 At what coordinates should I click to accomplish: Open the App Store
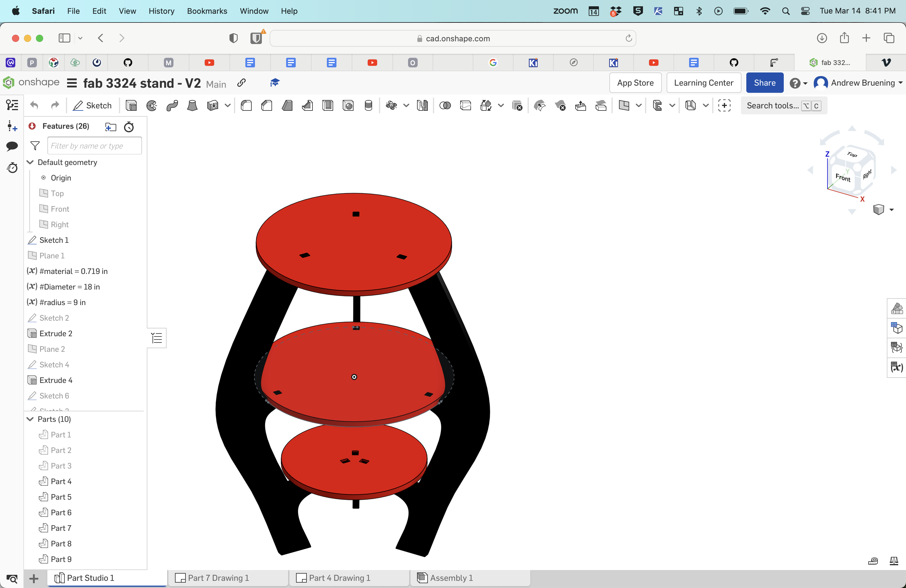[x=635, y=83]
